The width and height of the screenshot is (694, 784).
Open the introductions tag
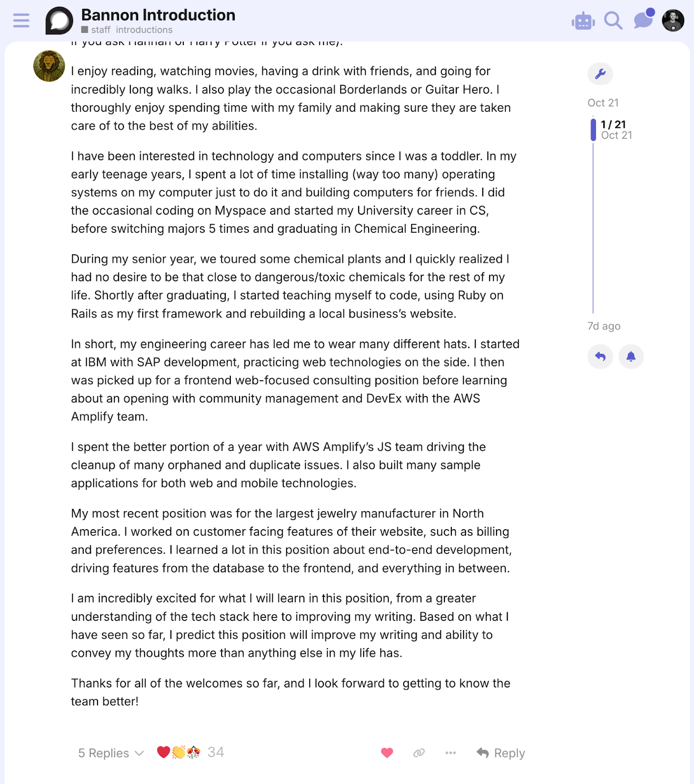click(x=143, y=29)
